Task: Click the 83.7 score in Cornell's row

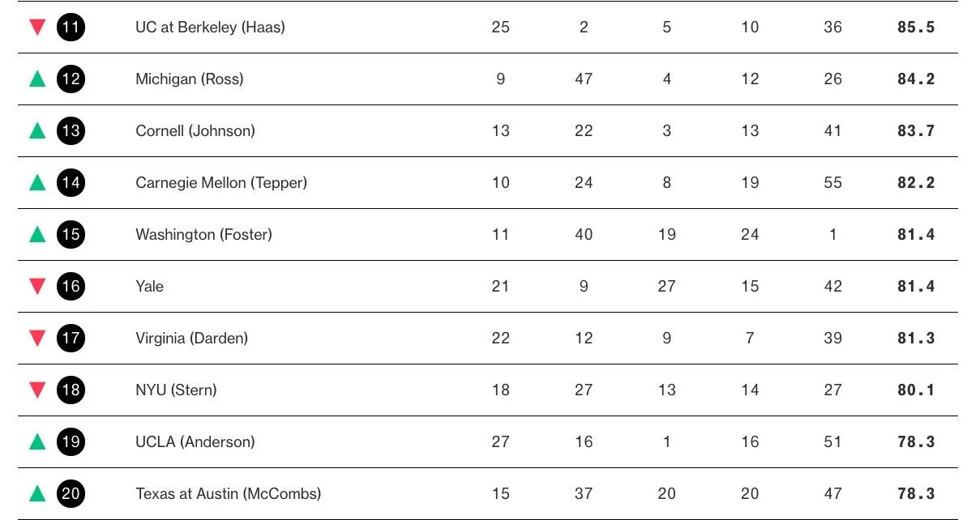Action: tap(915, 130)
